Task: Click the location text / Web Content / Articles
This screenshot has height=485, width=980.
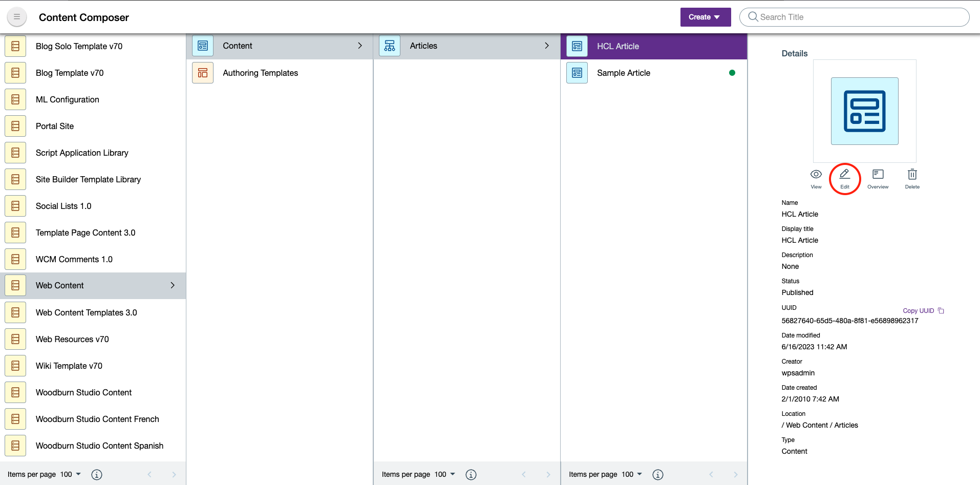Action: (820, 425)
